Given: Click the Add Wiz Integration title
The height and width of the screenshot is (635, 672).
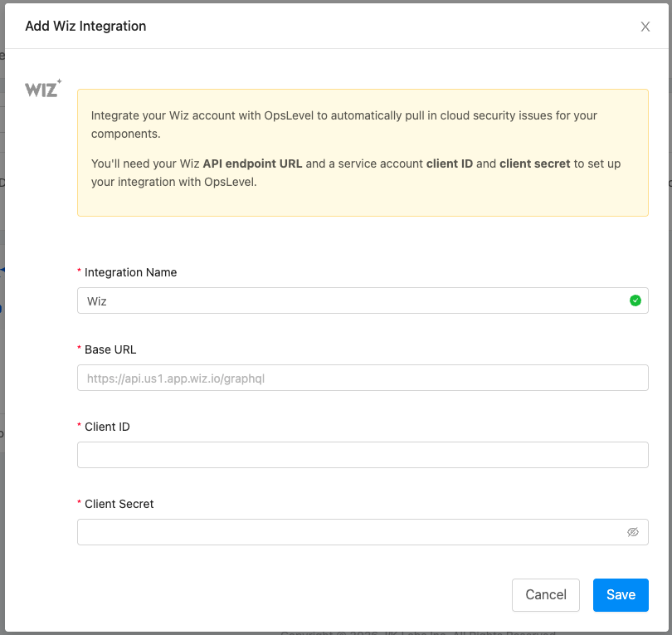Looking at the screenshot, I should click(85, 27).
